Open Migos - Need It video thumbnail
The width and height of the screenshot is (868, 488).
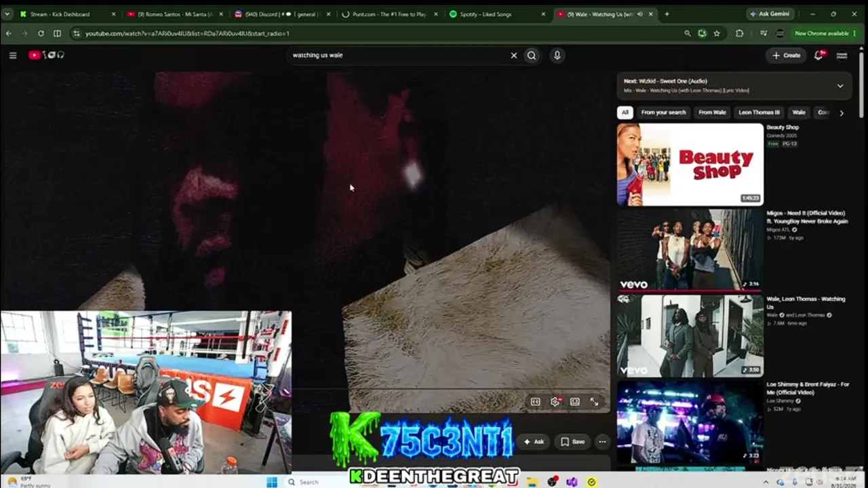(x=690, y=250)
